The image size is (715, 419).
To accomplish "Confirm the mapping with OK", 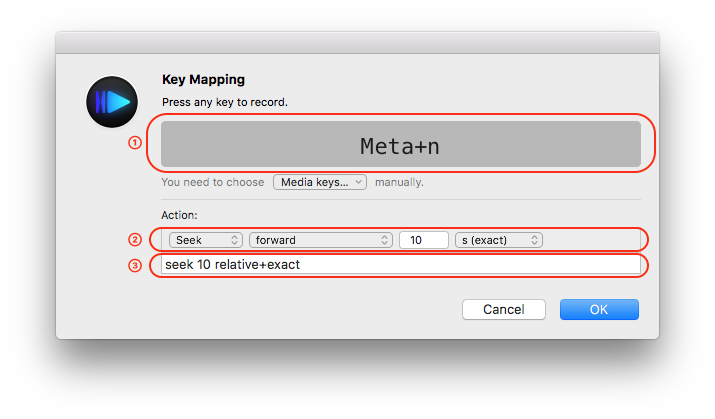I will click(599, 310).
